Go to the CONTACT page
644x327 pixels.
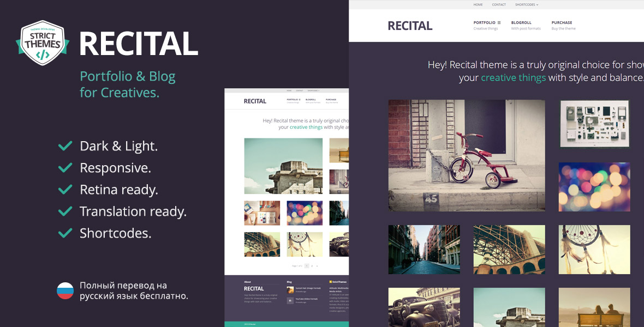[x=499, y=4]
